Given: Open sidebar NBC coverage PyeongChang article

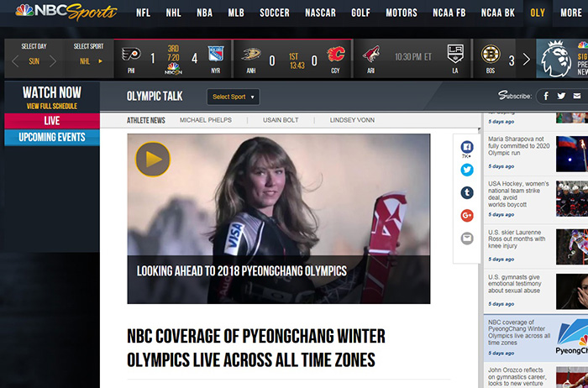Looking at the screenshot, I should point(519,333).
